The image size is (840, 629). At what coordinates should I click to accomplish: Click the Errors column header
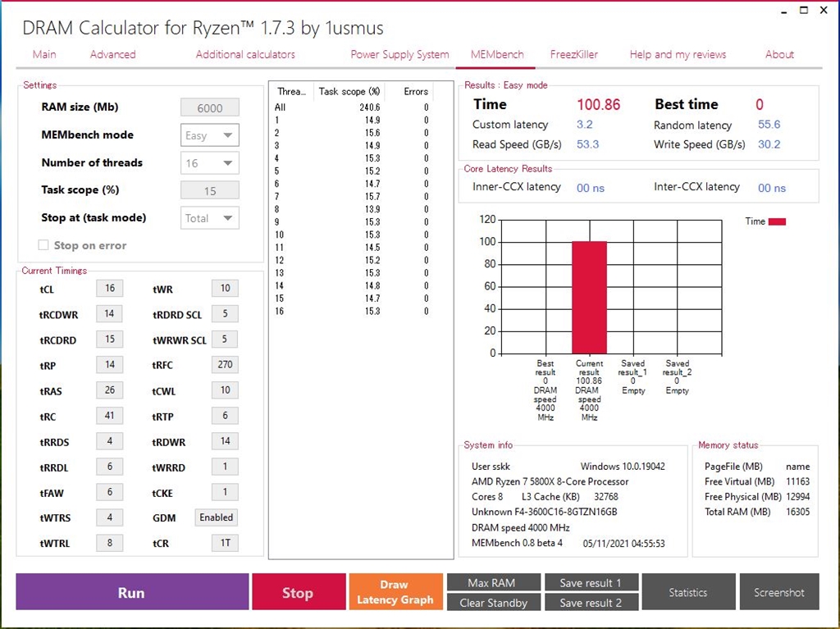[x=410, y=91]
